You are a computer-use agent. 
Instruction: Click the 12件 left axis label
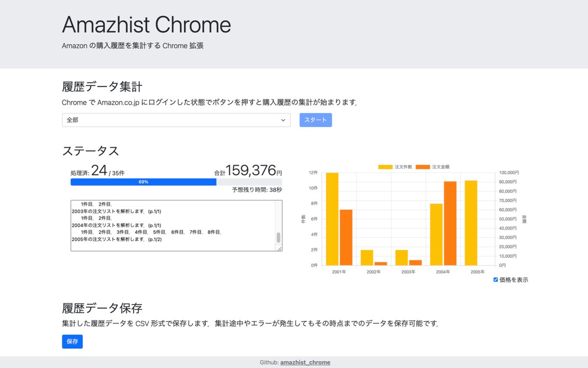[x=313, y=173]
